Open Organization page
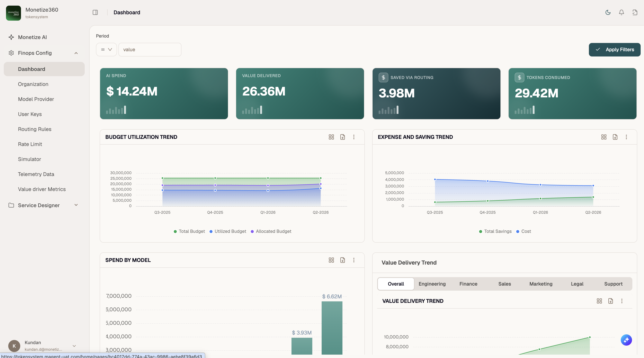This screenshot has height=358, width=644. tap(44, 84)
